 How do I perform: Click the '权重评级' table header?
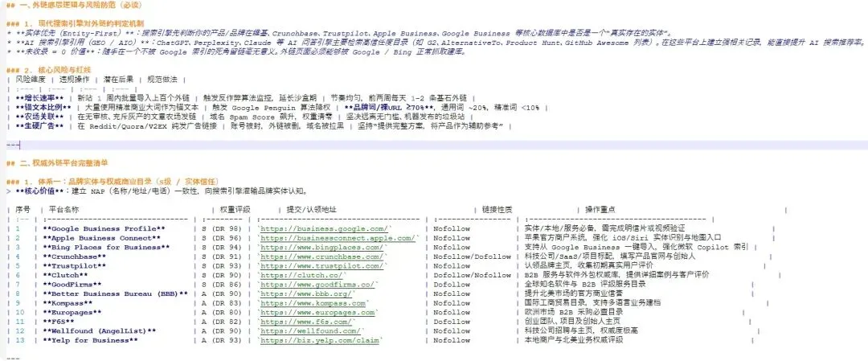coord(235,210)
